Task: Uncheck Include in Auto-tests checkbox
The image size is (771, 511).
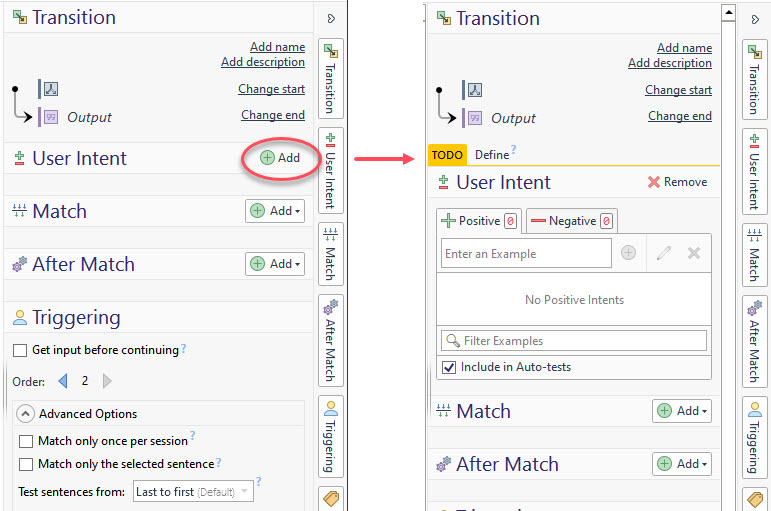Action: 449,367
